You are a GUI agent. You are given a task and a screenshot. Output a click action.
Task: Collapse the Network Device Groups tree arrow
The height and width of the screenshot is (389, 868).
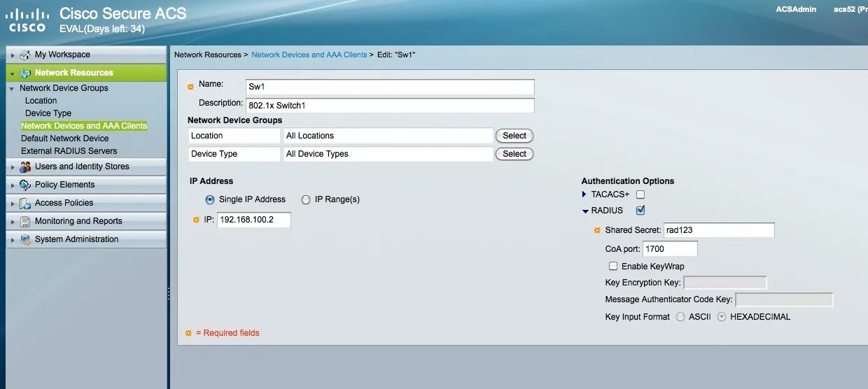click(12, 89)
